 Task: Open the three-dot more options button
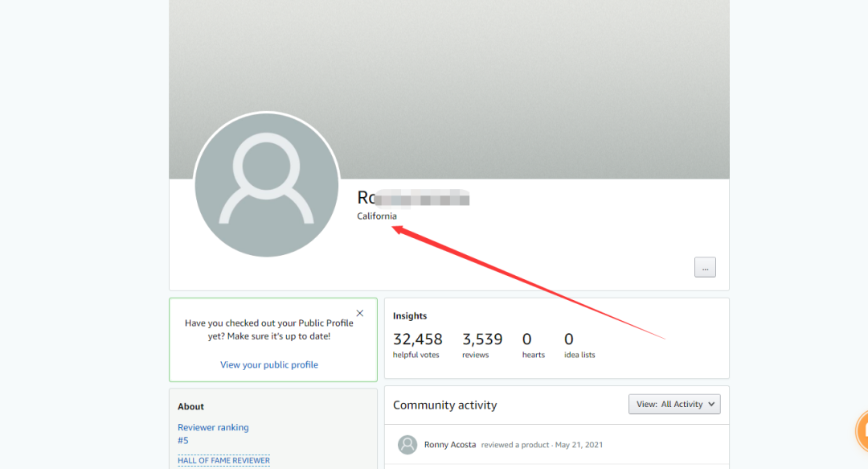[705, 268]
